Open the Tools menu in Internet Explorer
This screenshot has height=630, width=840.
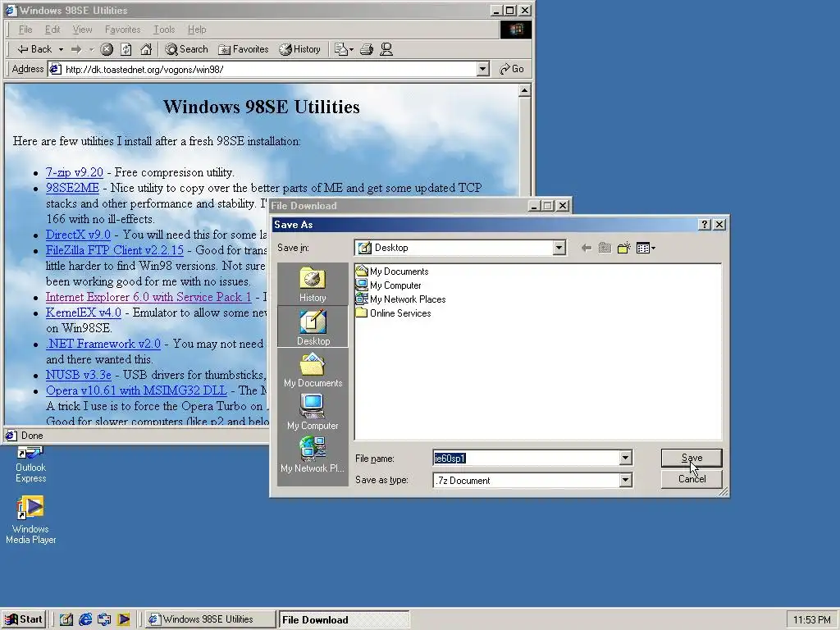[x=164, y=30]
